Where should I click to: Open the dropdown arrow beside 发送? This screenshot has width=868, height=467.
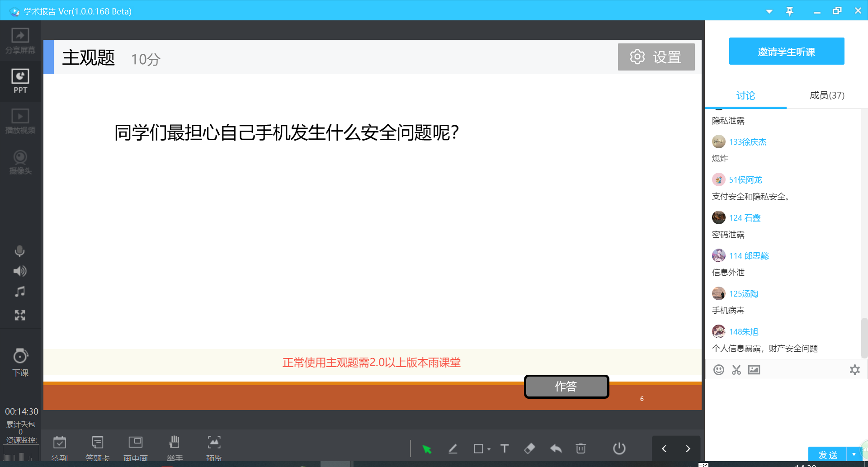pyautogui.click(x=854, y=454)
